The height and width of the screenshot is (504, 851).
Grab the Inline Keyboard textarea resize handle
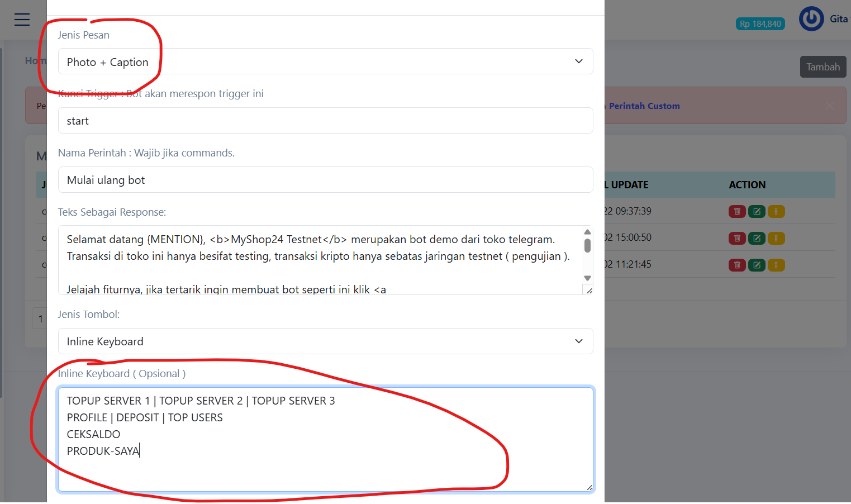pos(589,488)
